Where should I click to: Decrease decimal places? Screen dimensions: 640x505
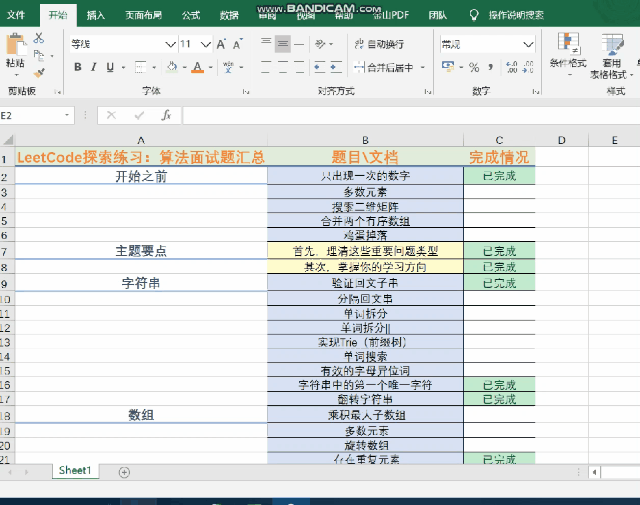(x=528, y=67)
